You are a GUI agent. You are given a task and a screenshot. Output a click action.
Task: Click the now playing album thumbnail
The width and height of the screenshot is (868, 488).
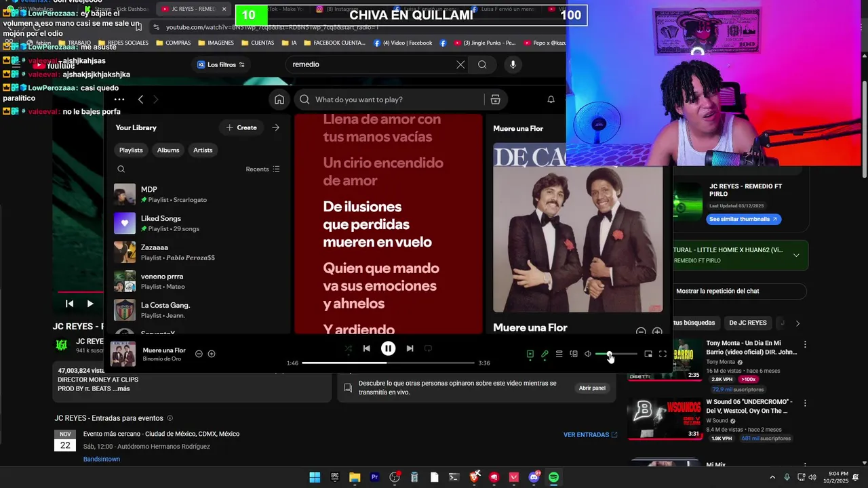coord(123,354)
